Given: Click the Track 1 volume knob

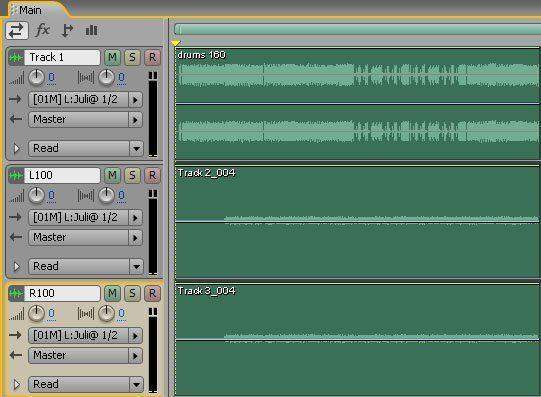Looking at the screenshot, I should (36, 77).
